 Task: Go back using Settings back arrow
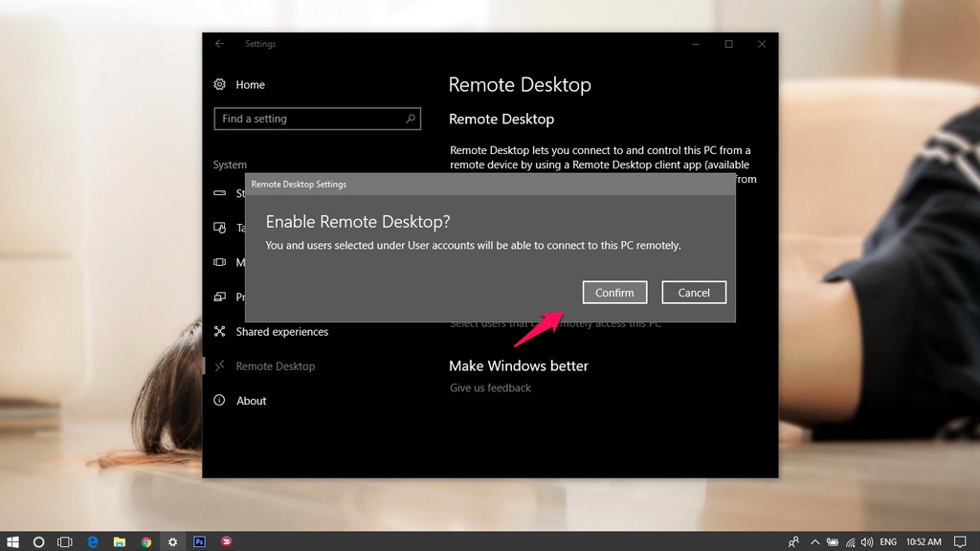click(x=219, y=44)
